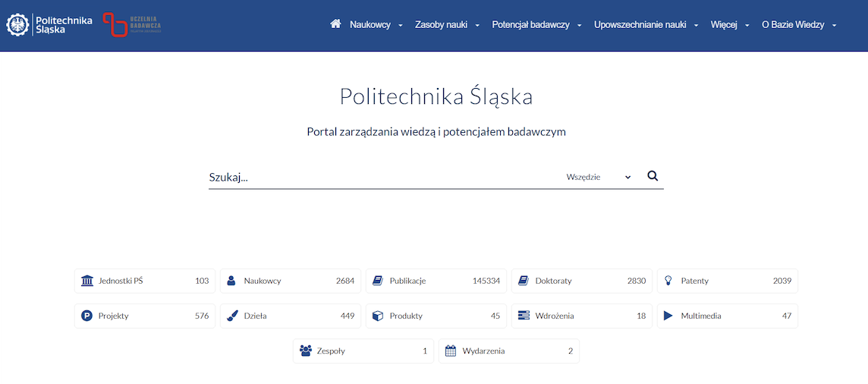Open the Multimedia tile label
Image resolution: width=868 pixels, height=384 pixels.
pyautogui.click(x=701, y=316)
